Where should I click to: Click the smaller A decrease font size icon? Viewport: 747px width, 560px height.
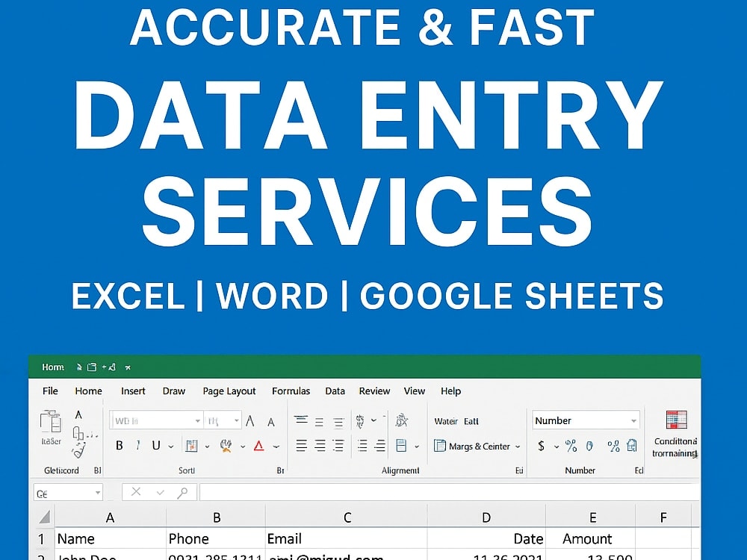270,423
